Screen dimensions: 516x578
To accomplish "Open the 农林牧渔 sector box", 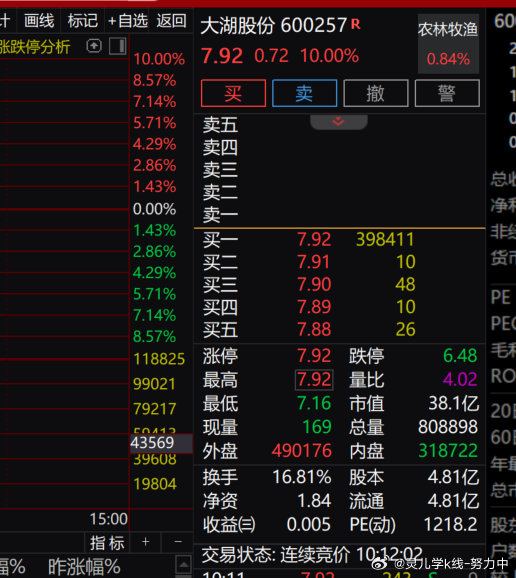I will tap(448, 44).
